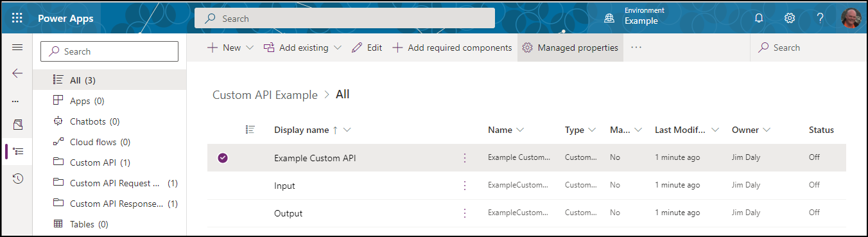Viewport: 868px width, 237px height.
Task: Select All (3) in the object tree
Action: [x=110, y=80]
